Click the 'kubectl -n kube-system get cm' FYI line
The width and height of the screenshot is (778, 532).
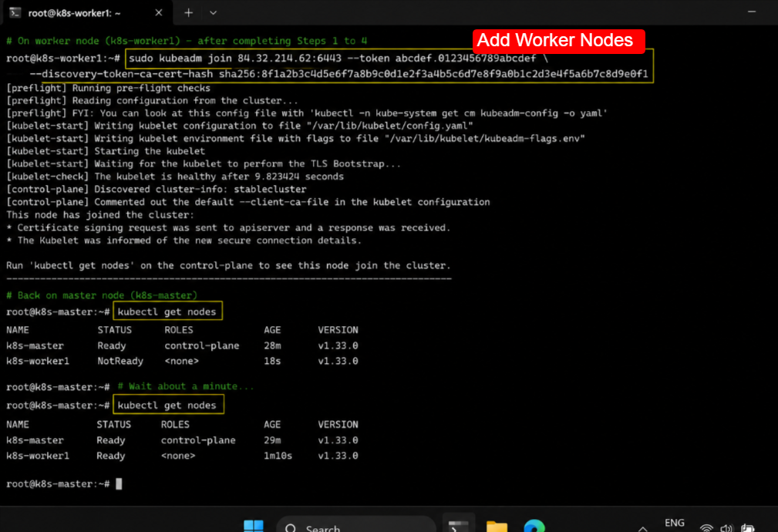pos(307,113)
